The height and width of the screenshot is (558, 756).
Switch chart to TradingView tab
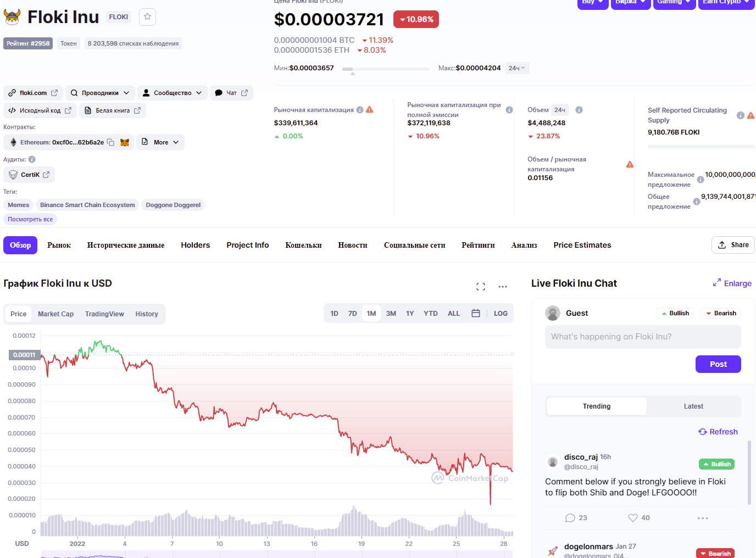point(104,314)
